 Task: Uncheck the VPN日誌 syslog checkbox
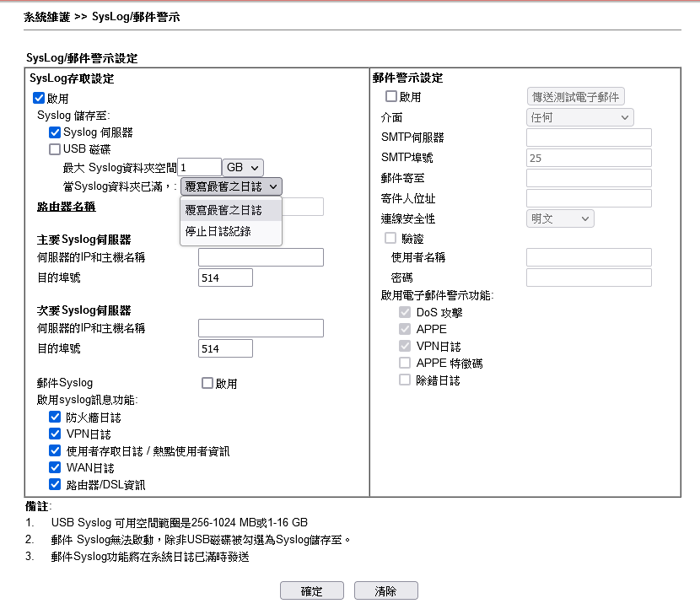55,434
